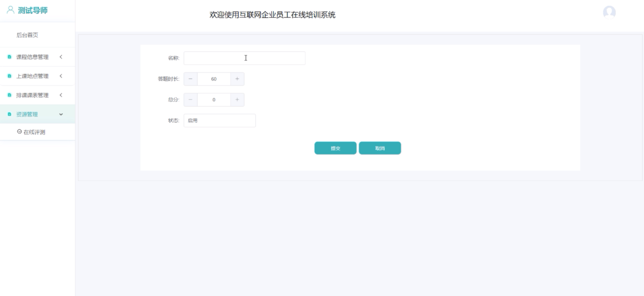Click the person icon beside 测试导师

point(10,10)
